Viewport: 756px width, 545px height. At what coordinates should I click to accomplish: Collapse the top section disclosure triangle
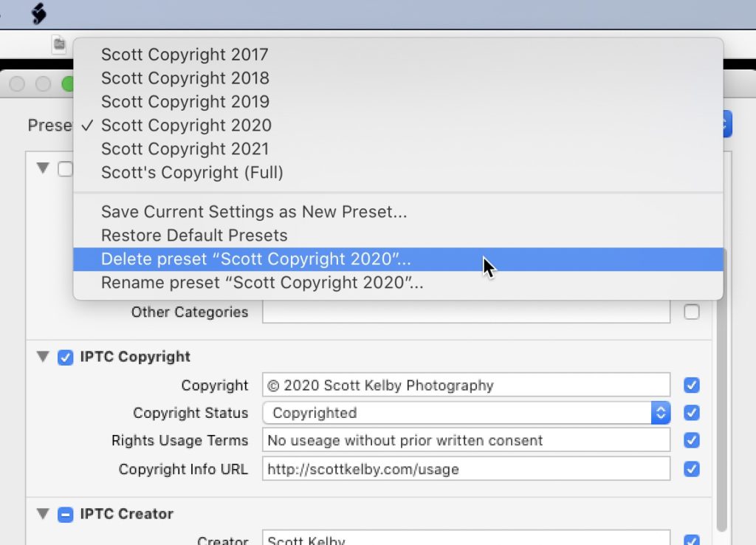coord(43,168)
